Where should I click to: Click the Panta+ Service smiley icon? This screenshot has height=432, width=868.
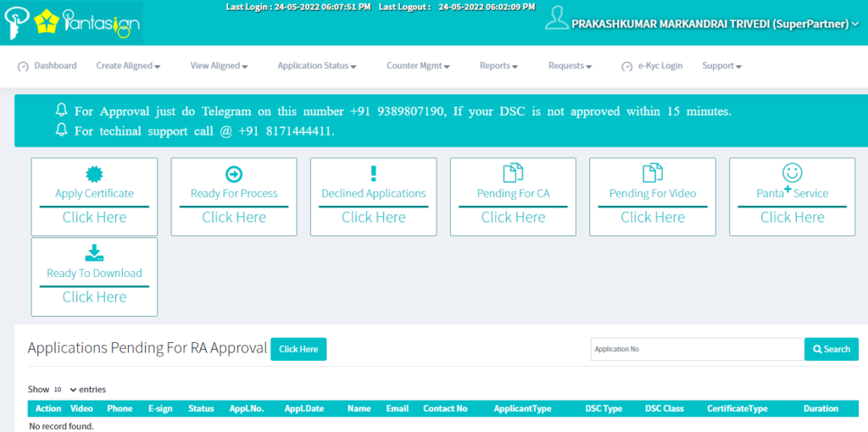coord(793,173)
